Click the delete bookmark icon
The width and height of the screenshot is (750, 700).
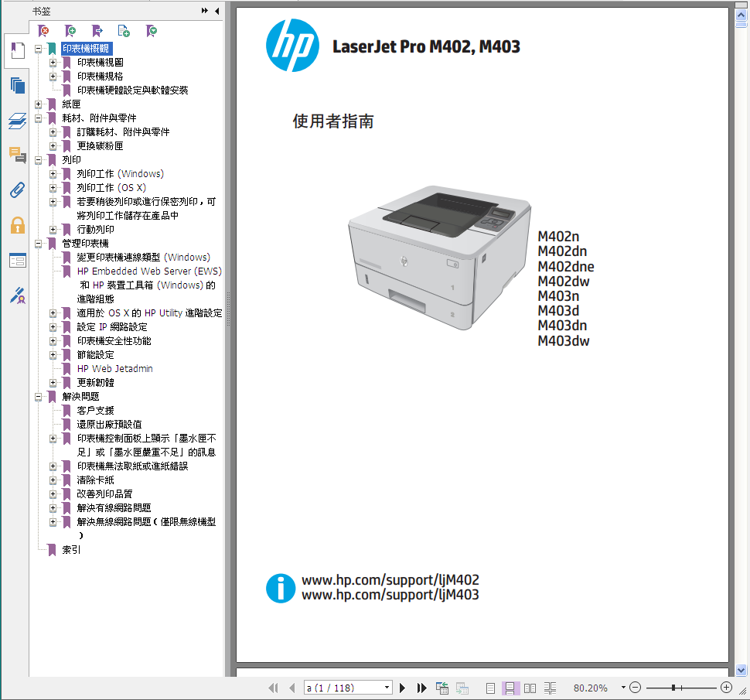(x=43, y=31)
